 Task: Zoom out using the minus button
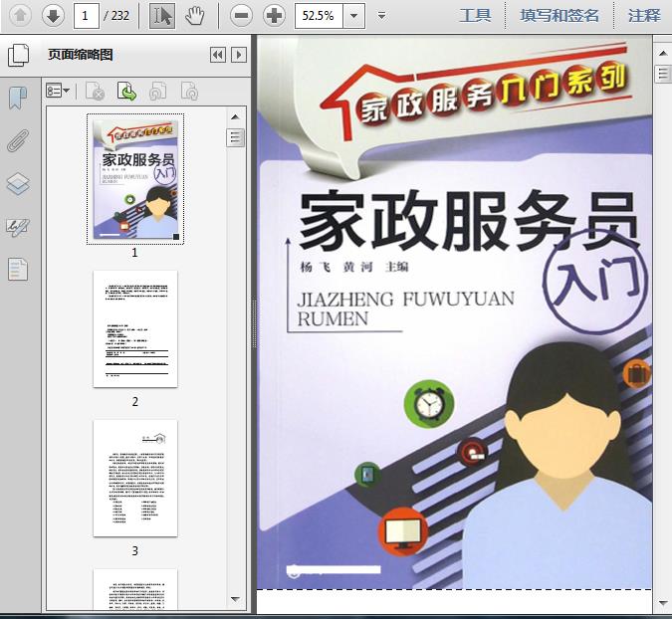click(x=240, y=15)
